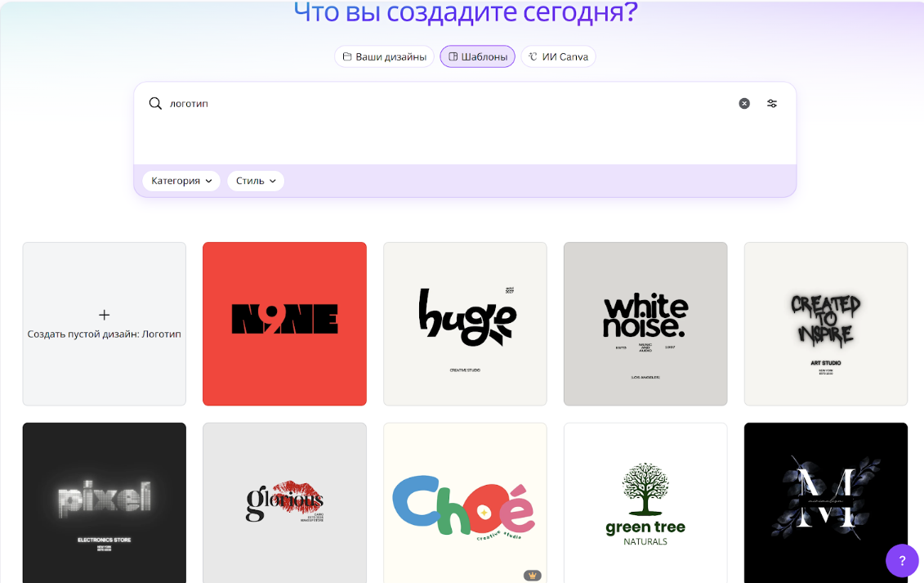Pick the green tree naturals template
924x583 pixels.
645,503
